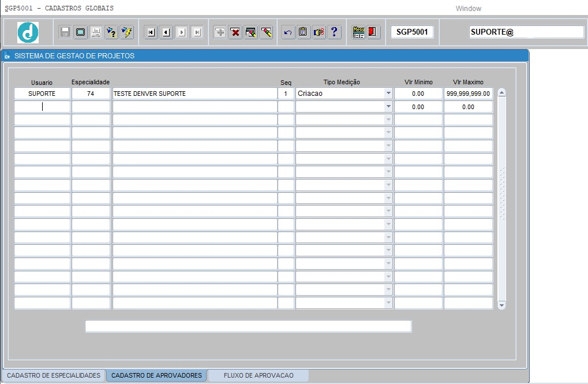588x384 pixels.
Task: Click Usuario field containing SUPORTE
Action: pos(42,94)
